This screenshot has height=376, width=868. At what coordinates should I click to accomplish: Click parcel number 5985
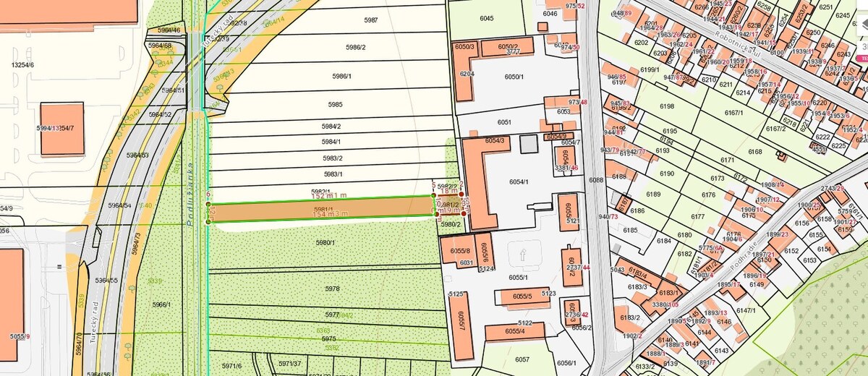click(334, 105)
